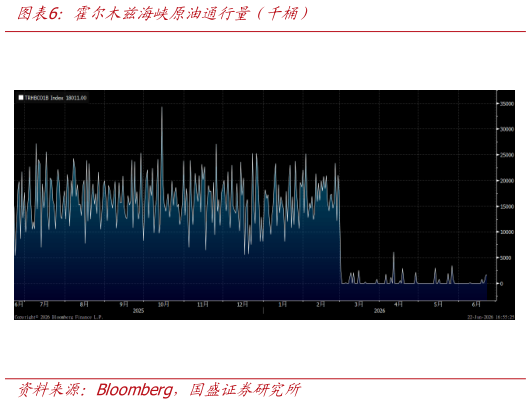
Task: Click the '30000' y-axis value
Action: [507, 129]
